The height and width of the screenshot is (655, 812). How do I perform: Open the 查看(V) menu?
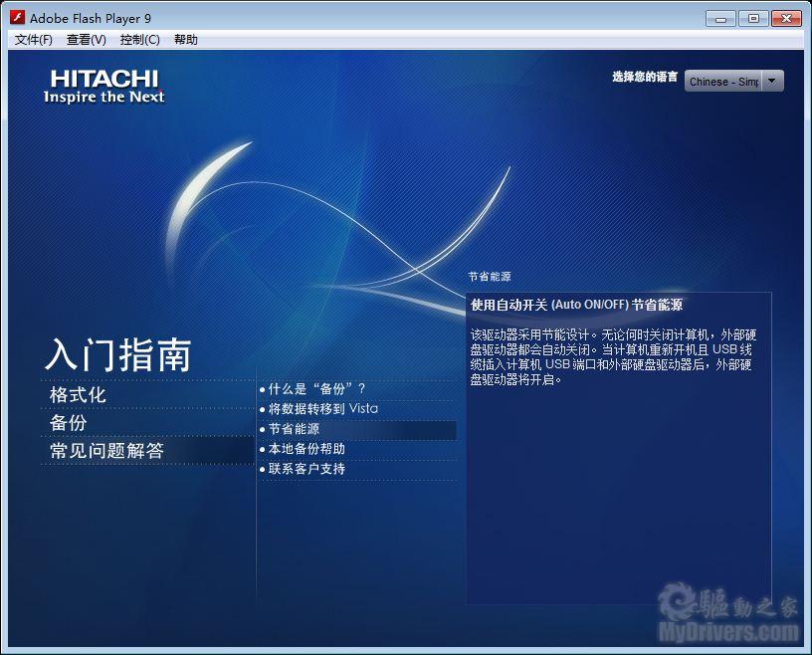point(87,40)
